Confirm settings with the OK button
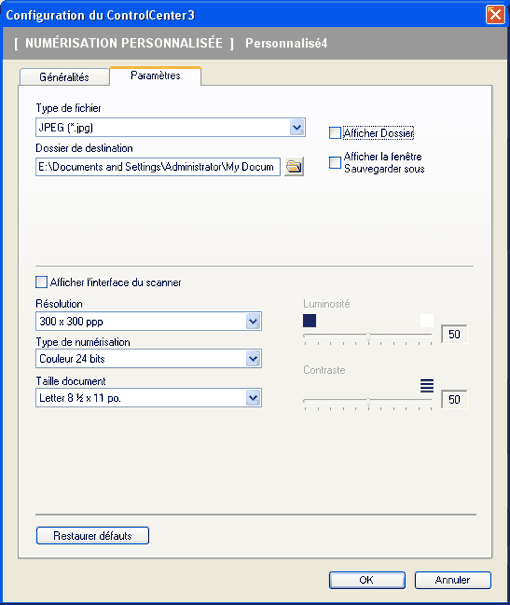Image resolution: width=510 pixels, height=605 pixels. 367,580
